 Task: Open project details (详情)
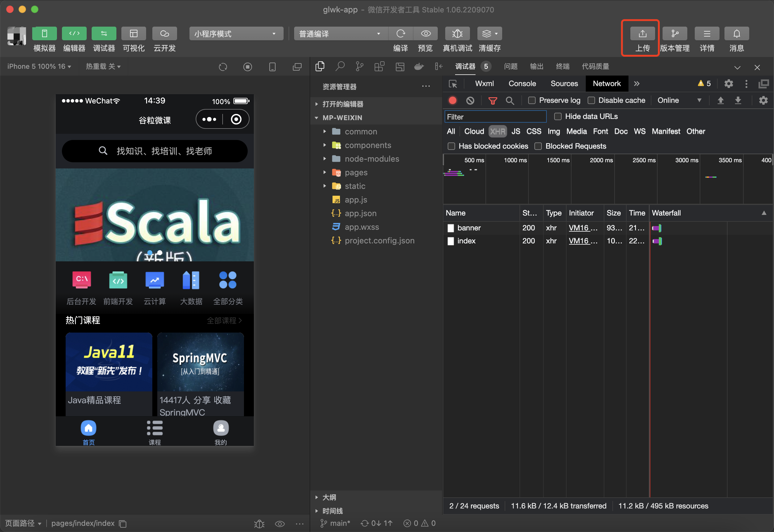tap(707, 33)
